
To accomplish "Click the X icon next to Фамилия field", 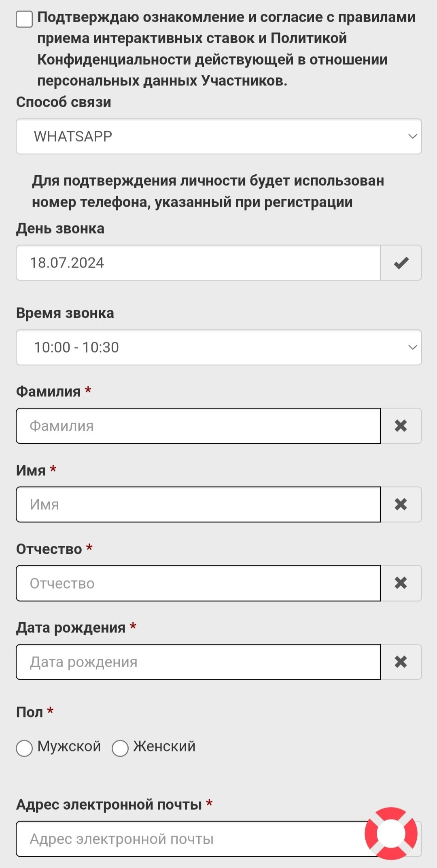I will coord(401,426).
